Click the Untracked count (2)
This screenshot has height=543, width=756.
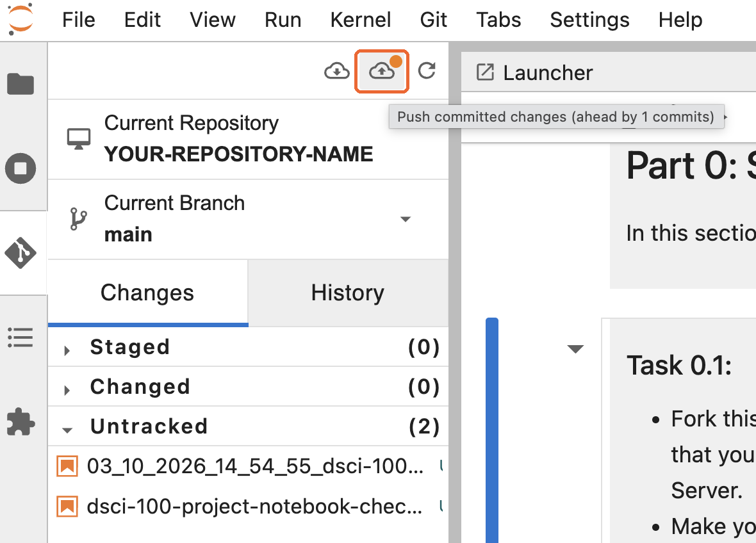423,426
